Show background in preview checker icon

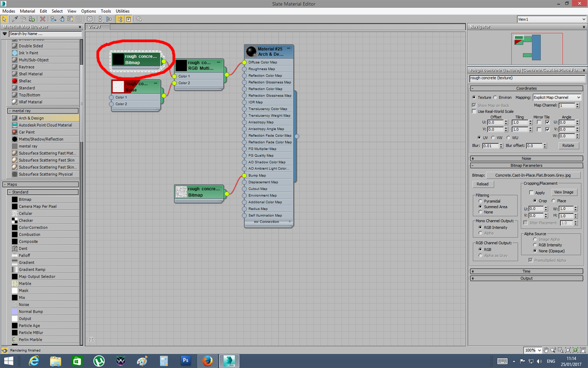coord(78,19)
